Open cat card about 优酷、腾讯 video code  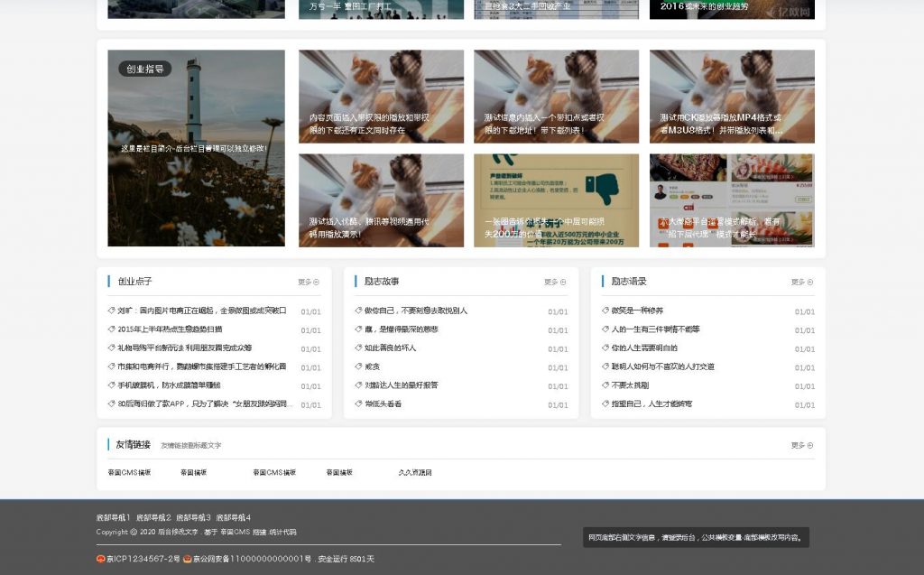[382, 200]
